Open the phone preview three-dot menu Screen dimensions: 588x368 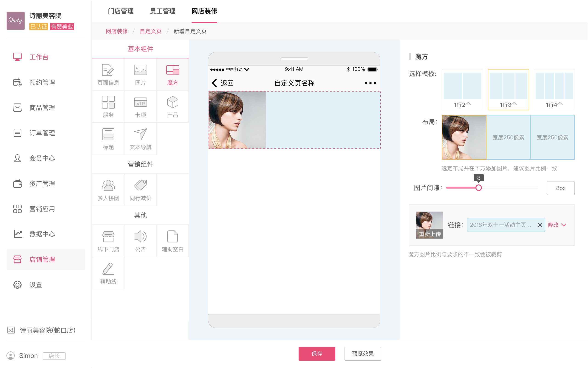pyautogui.click(x=370, y=83)
